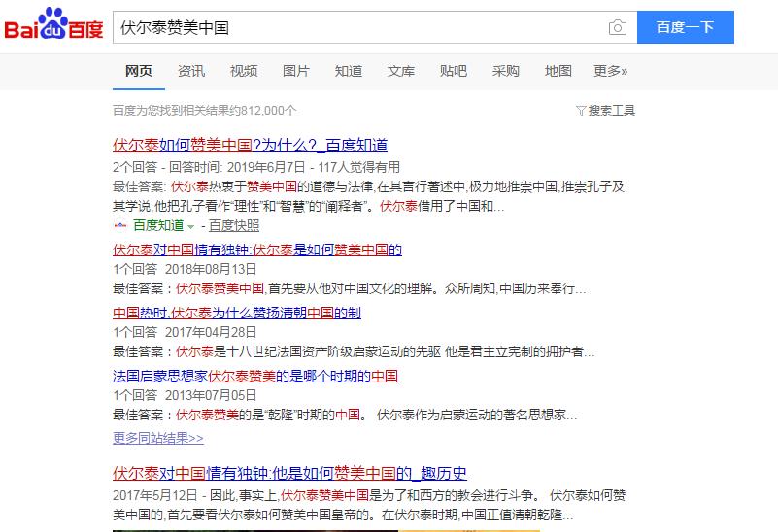Open the 采购 tab
The height and width of the screenshot is (532, 778).
506,71
